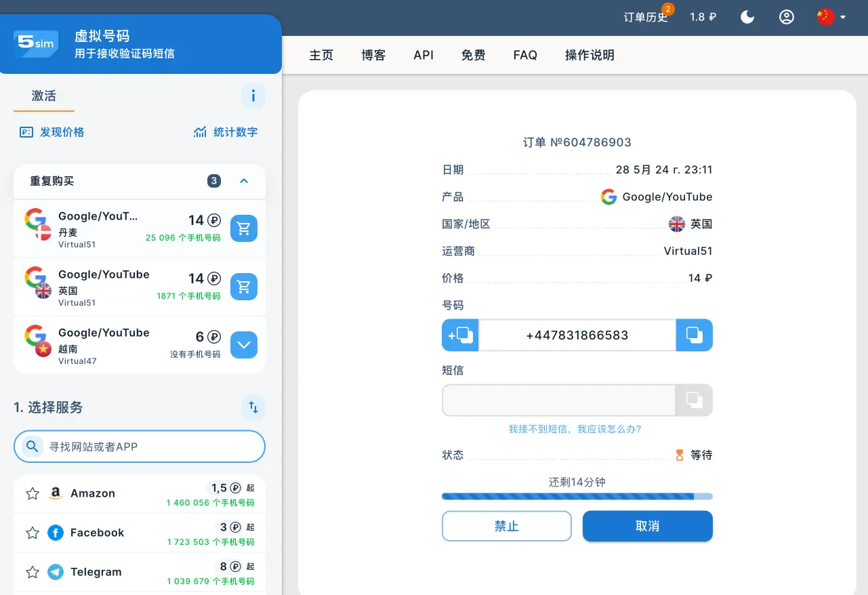Collapse the 重复购买 section chevron

pyautogui.click(x=244, y=181)
